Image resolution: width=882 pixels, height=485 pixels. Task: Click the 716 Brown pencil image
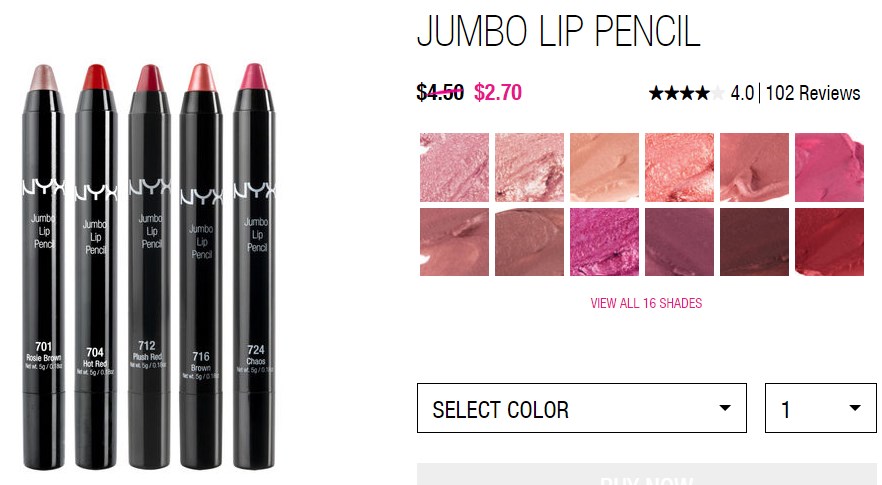click(x=201, y=267)
